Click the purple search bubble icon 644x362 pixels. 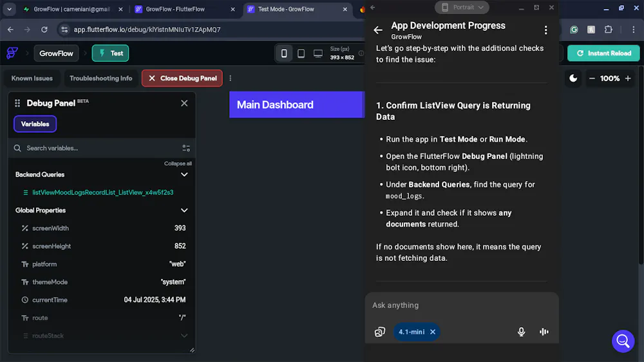(x=623, y=341)
